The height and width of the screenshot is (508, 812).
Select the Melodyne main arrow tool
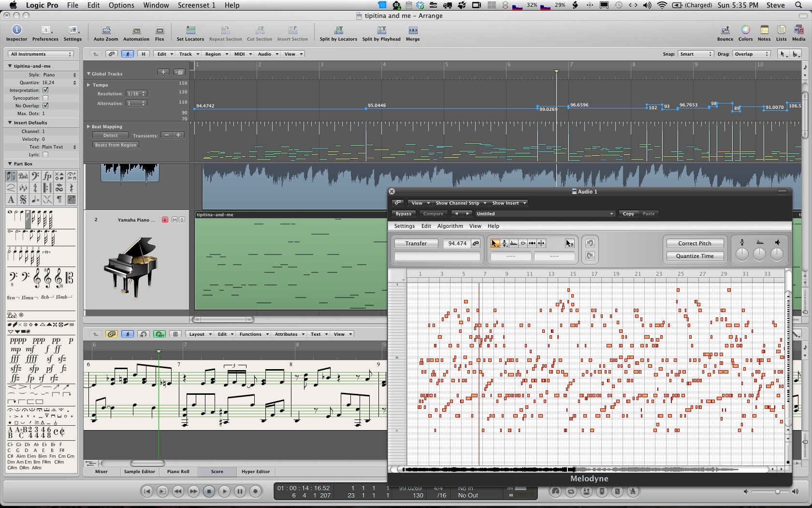coord(495,243)
